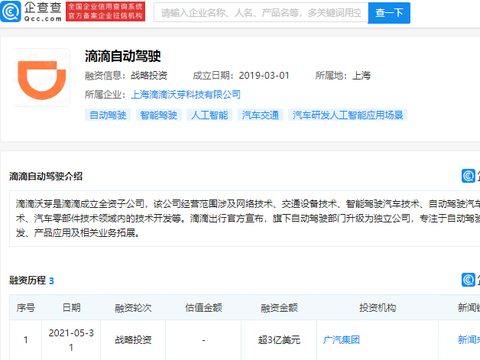
Task: Click the red official credit system badge
Action: (105, 12)
